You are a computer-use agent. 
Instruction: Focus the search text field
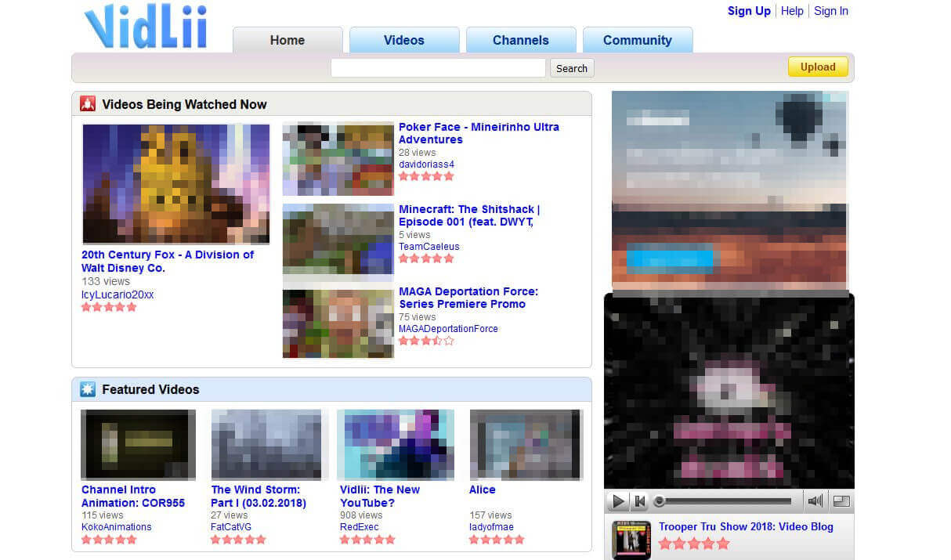click(x=438, y=68)
